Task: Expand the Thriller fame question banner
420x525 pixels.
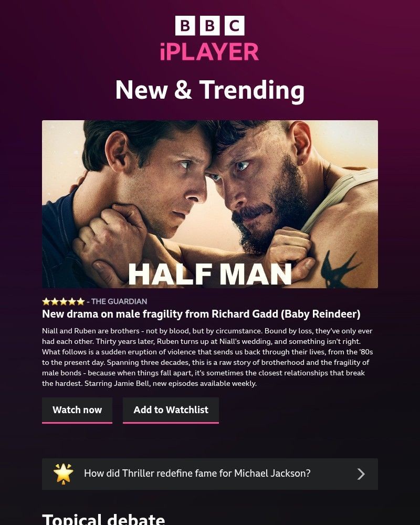Action: point(210,474)
